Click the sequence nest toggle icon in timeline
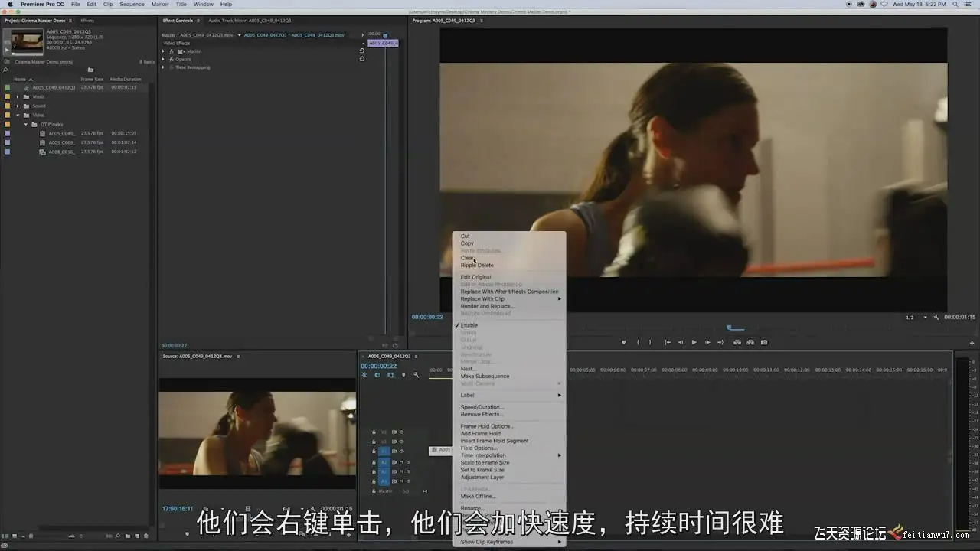980x551 pixels. point(364,375)
